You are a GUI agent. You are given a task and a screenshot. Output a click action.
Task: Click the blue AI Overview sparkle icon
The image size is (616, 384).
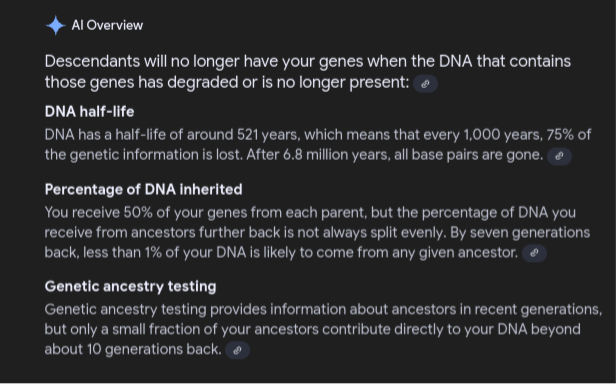click(x=55, y=26)
